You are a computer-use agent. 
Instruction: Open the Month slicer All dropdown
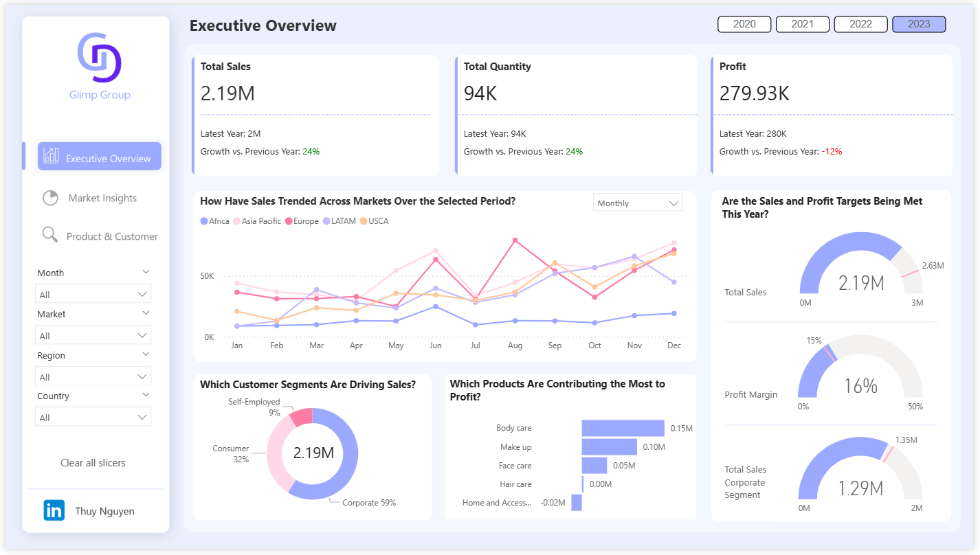click(93, 294)
